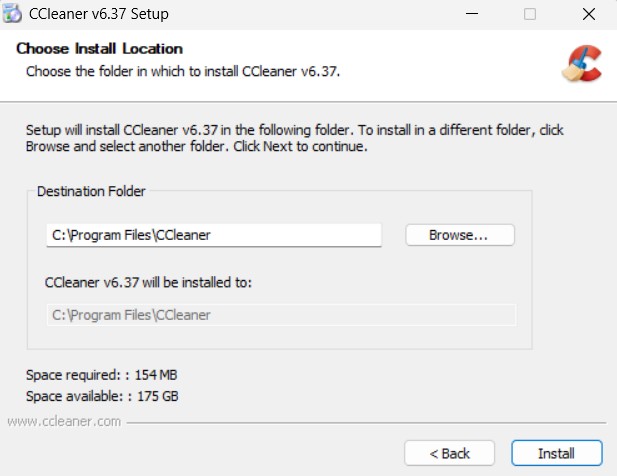Image resolution: width=617 pixels, height=476 pixels.
Task: Focus the Destination Folder path field
Action: click(x=214, y=235)
